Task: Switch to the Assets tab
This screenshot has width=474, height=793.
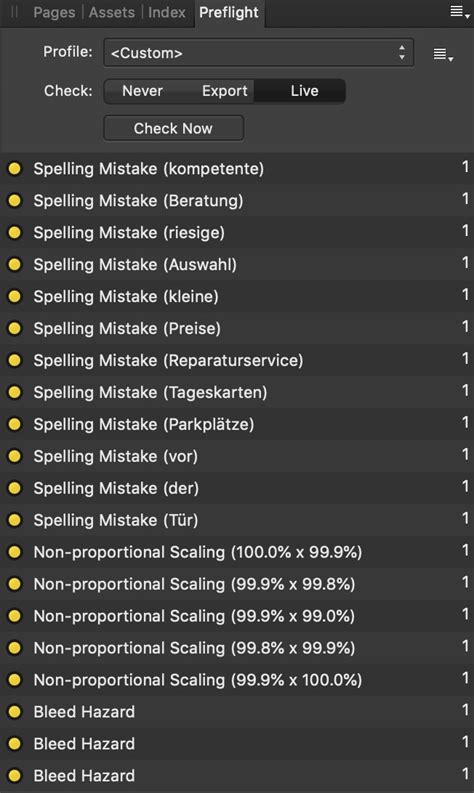Action: (x=112, y=12)
